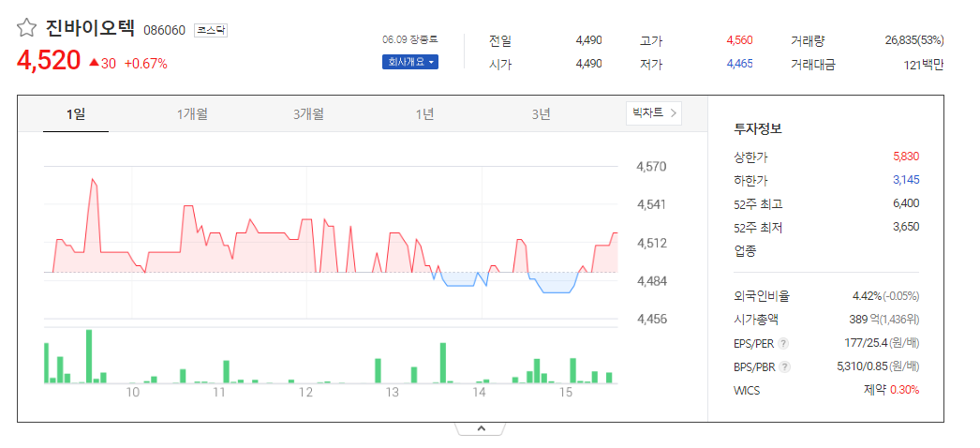The width and height of the screenshot is (980, 448).
Task: Show EPS/PER help tooltip icon
Action: coord(784,343)
